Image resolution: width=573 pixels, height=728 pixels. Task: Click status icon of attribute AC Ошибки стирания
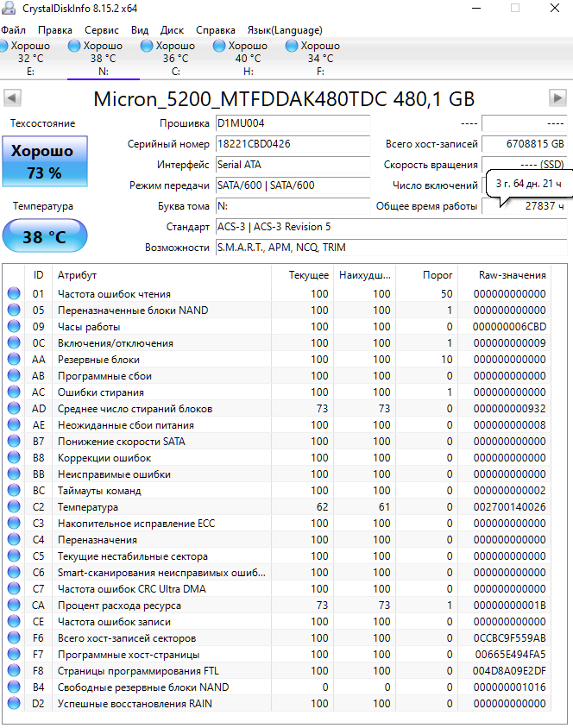tap(14, 392)
